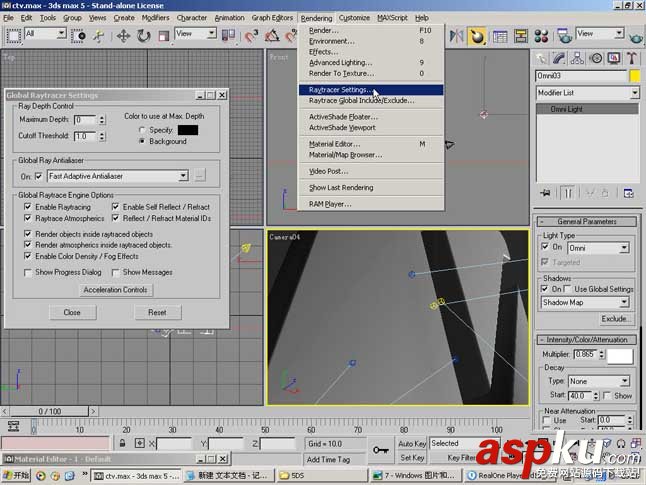
Task: Toggle Show End Result in modifier stack
Action: (568, 193)
